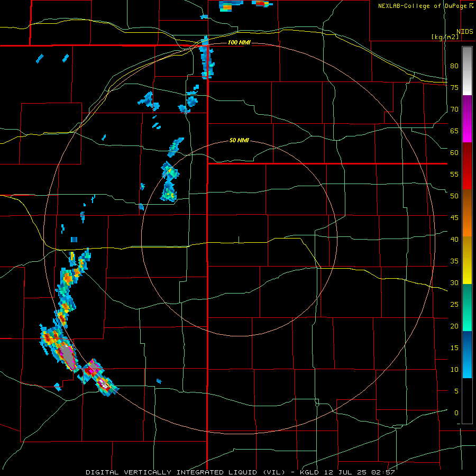Click the 70 value on the scale
The image size is (476, 476).
click(x=454, y=109)
